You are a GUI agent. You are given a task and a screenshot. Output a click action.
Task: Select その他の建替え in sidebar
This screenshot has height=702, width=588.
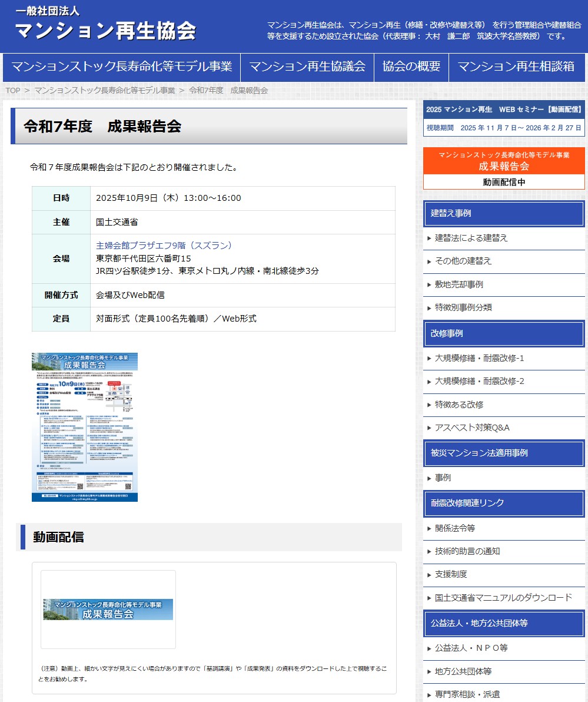coord(463,261)
